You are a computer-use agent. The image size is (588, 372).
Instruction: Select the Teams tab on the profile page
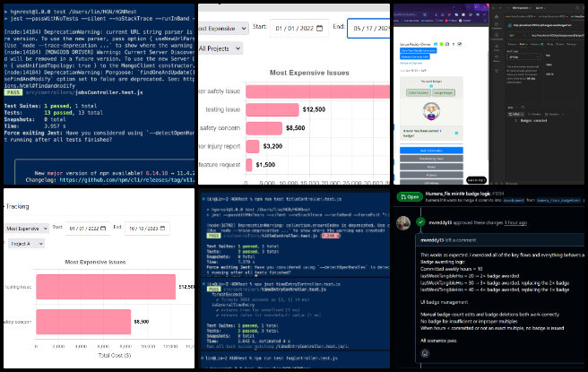(x=431, y=167)
